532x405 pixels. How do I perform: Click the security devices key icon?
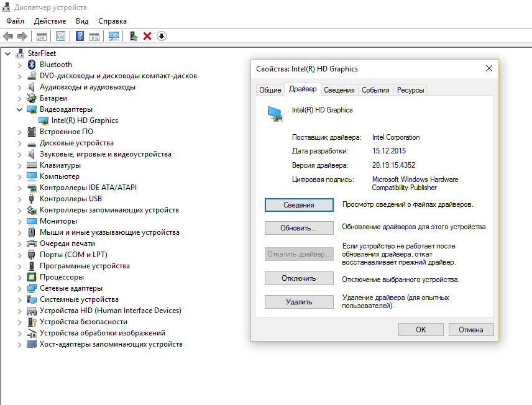pos(32,322)
